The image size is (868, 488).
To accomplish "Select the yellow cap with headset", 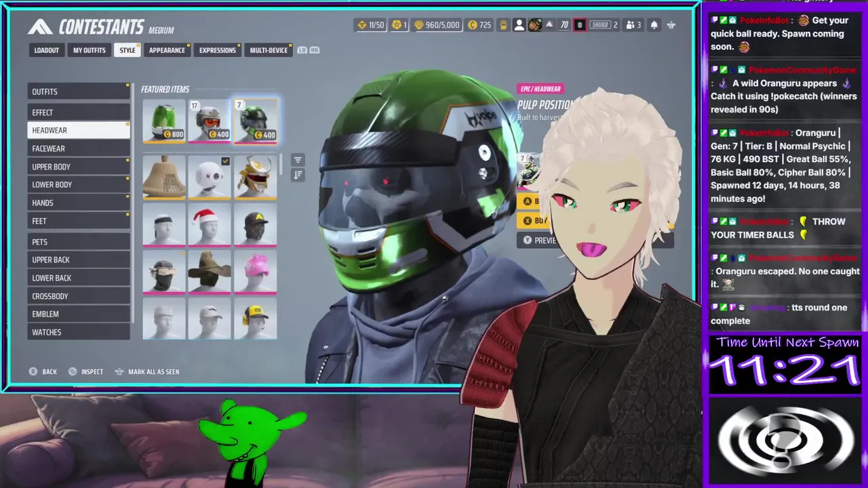I will coord(256,319).
